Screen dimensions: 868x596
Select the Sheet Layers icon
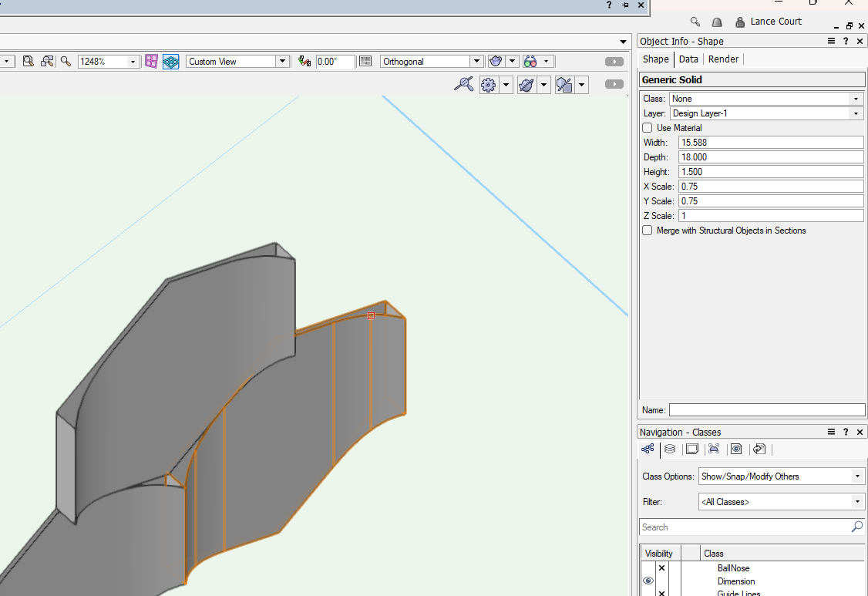pyautogui.click(x=691, y=449)
